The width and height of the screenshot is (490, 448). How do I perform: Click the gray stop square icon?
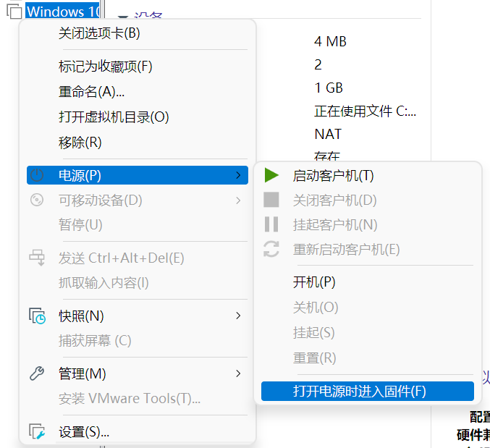click(271, 200)
